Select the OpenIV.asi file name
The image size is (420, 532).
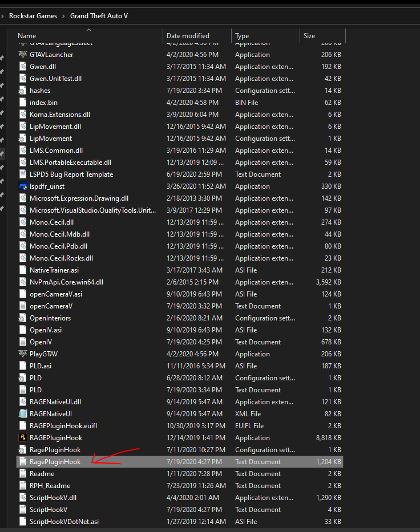[46, 330]
